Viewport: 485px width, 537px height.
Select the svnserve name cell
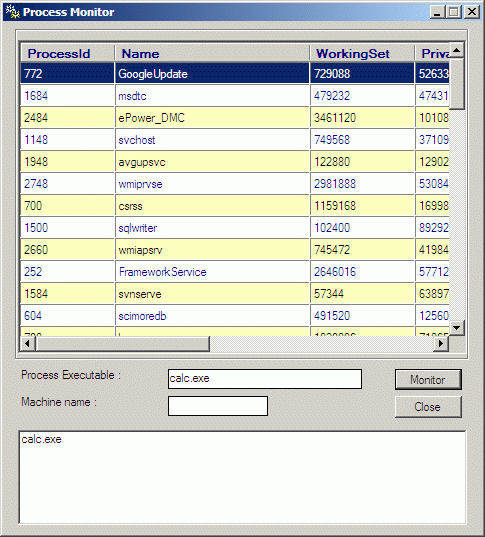(x=212, y=294)
